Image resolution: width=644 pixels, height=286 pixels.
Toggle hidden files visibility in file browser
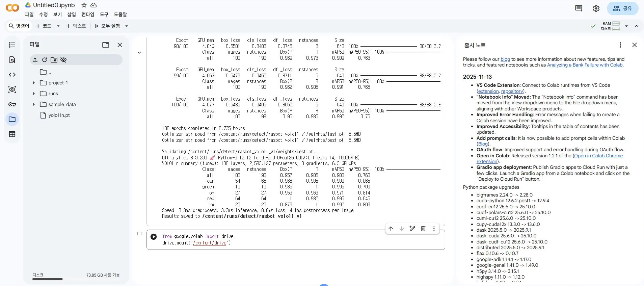63,60
